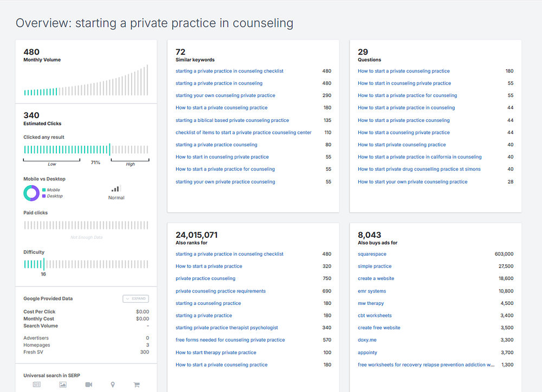The height and width of the screenshot is (392, 542).
Task: Open the 'private practice counseling' ranking keyword
Action: click(x=205, y=278)
